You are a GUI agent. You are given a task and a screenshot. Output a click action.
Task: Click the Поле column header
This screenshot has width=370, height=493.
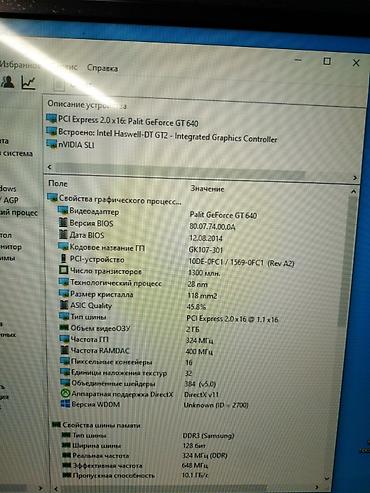point(58,183)
